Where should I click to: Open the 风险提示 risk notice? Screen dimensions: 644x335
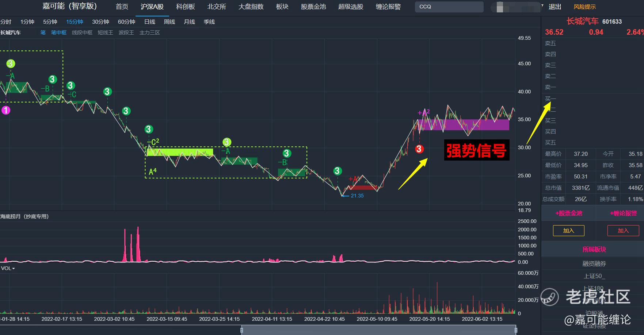584,7
